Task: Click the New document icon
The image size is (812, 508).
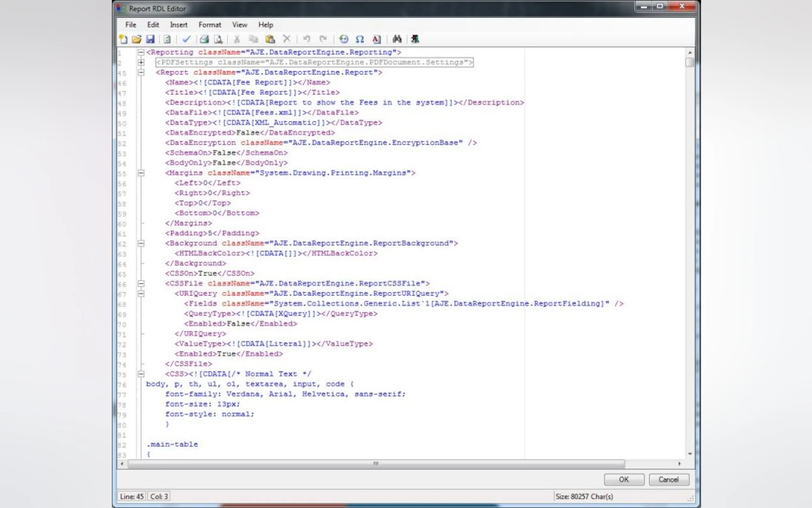Action: (123, 39)
